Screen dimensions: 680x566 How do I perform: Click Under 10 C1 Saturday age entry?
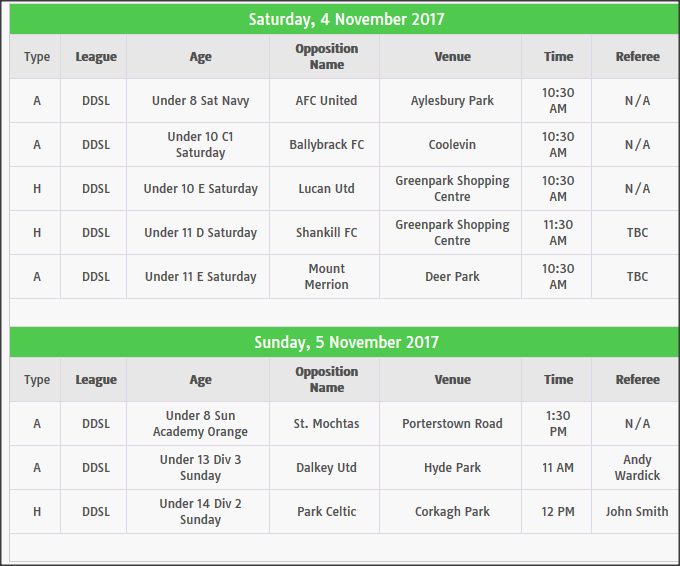(x=200, y=145)
